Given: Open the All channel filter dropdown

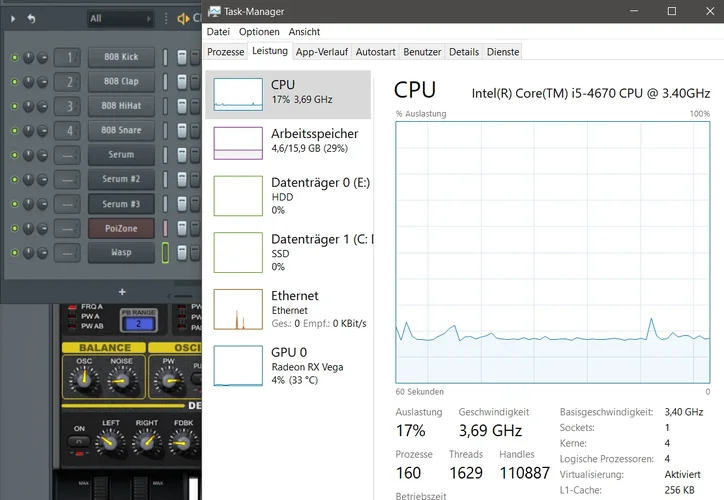Looking at the screenshot, I should tap(120, 18).
